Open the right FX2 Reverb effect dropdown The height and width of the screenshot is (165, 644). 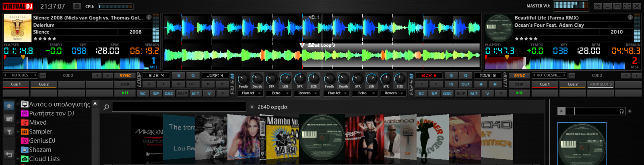coord(393,93)
